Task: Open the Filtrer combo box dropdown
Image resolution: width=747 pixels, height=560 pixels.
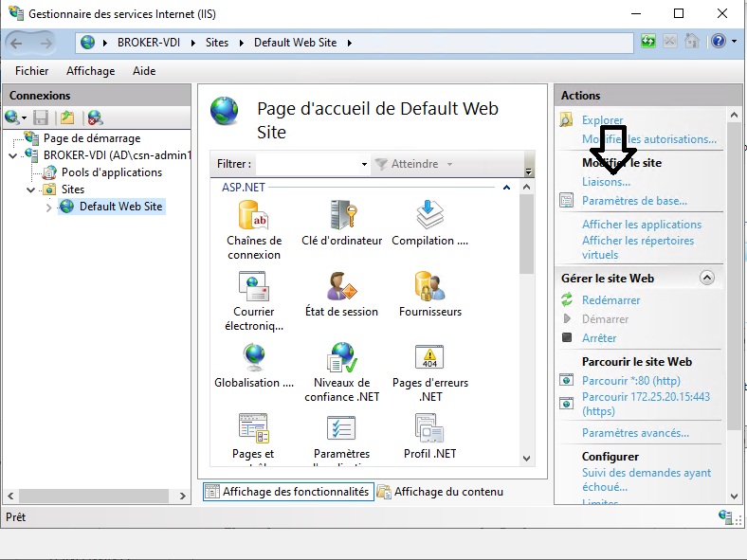Action: coord(364,164)
